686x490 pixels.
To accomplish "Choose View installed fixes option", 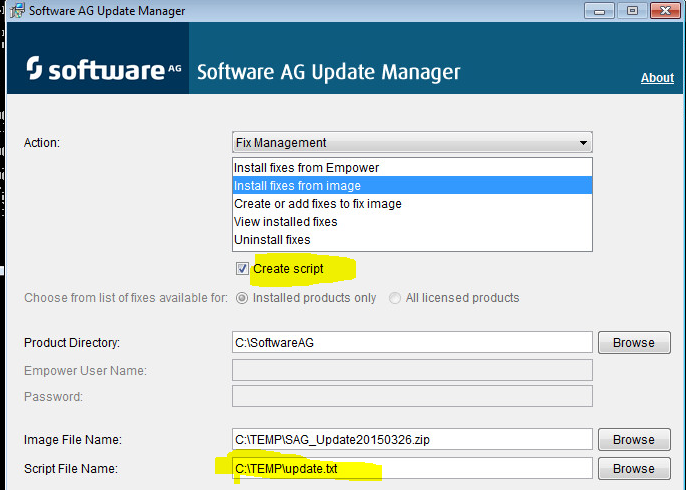I will pyautogui.click(x=412, y=221).
